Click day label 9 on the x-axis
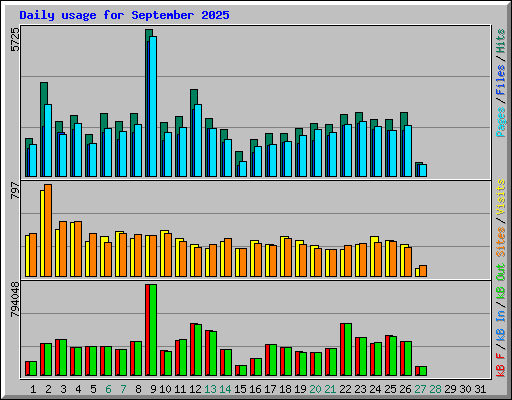Image resolution: width=512 pixels, height=400 pixels. click(153, 389)
